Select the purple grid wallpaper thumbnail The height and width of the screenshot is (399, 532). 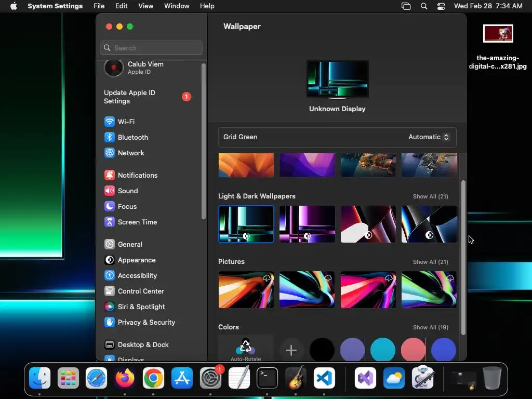click(x=307, y=224)
